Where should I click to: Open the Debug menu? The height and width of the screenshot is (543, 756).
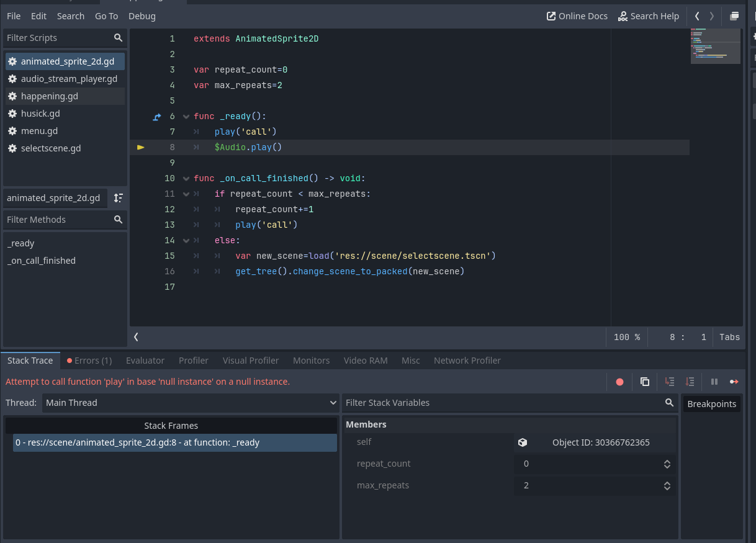tap(142, 16)
